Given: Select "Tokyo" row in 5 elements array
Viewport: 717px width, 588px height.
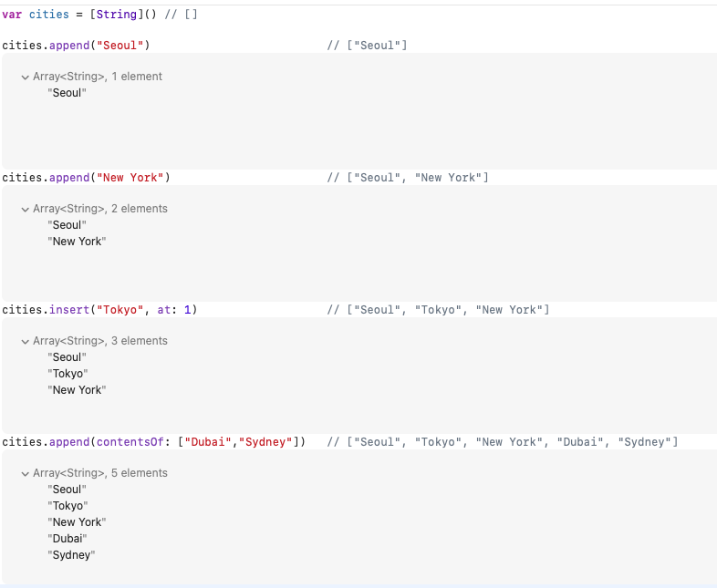Looking at the screenshot, I should pos(68,506).
